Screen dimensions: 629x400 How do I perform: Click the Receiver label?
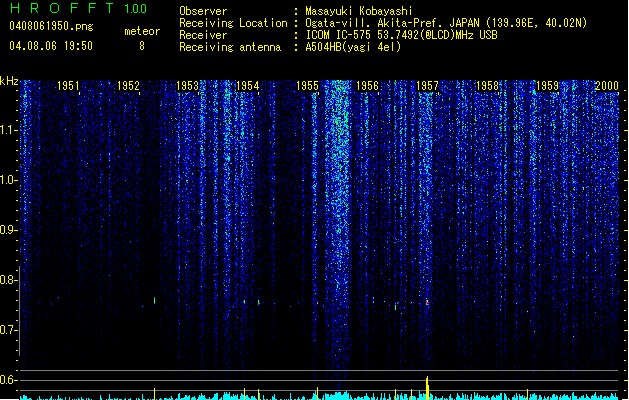pos(203,35)
